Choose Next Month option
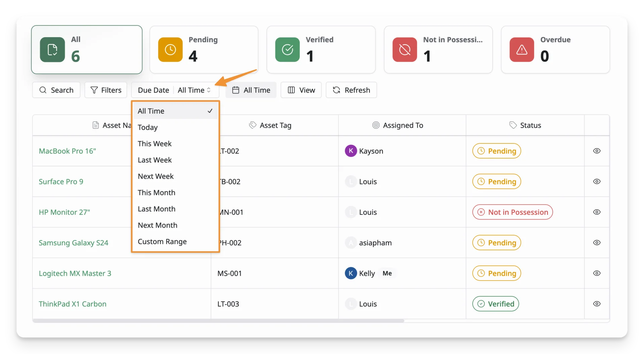Screen dimensions: 644x354 click(x=175, y=225)
